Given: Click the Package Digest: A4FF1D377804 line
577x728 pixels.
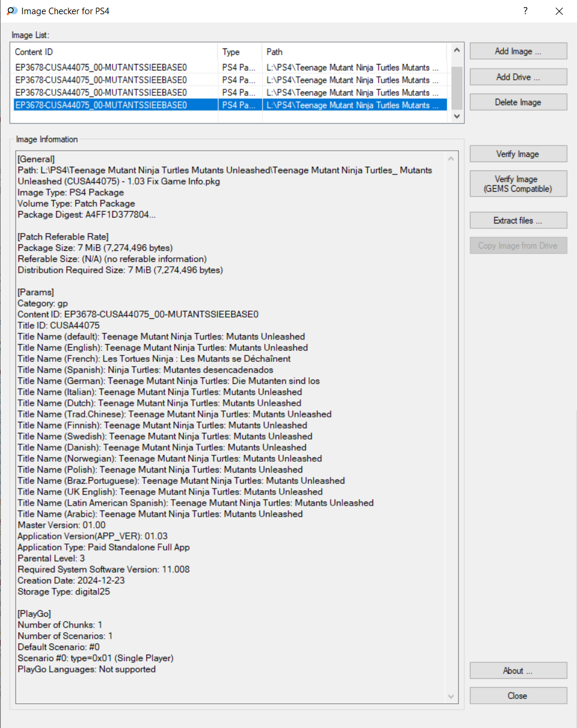Looking at the screenshot, I should tap(87, 215).
